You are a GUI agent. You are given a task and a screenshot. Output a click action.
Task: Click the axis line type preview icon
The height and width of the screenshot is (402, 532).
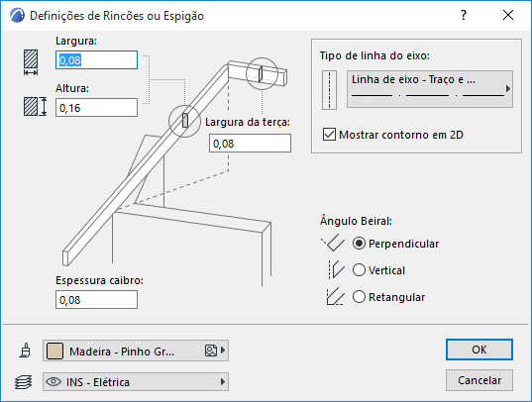coord(329,90)
